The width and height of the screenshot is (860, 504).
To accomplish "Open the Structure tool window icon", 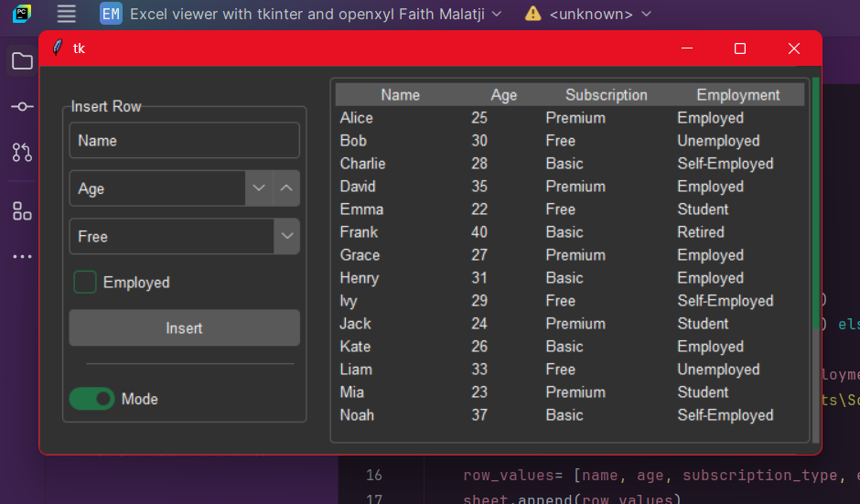I will (x=22, y=211).
